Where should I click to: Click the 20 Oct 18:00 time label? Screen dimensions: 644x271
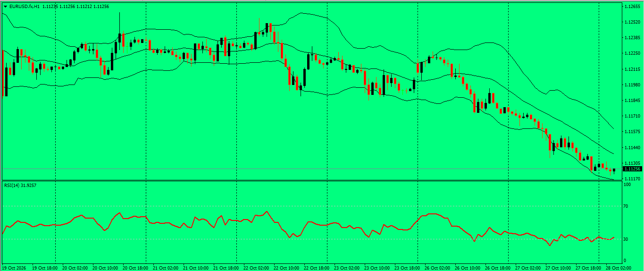pyautogui.click(x=135, y=268)
